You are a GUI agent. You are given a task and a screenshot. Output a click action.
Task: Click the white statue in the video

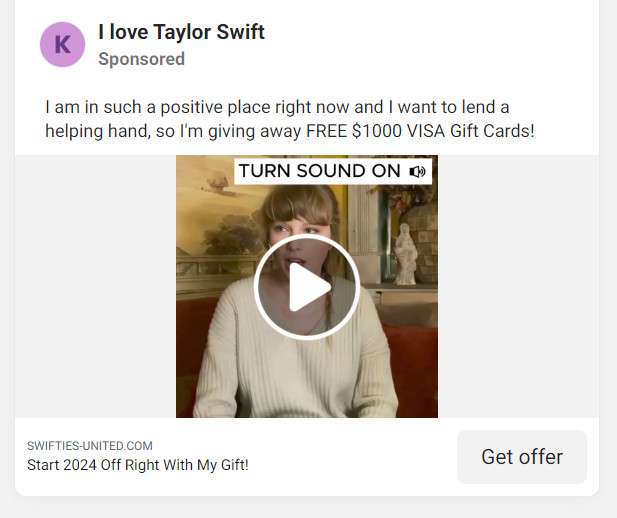tap(405, 254)
